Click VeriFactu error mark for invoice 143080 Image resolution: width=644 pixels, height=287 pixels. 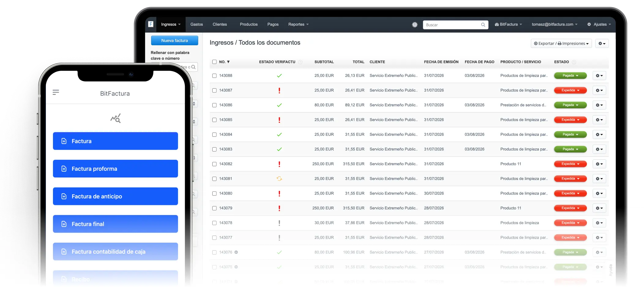pyautogui.click(x=279, y=193)
